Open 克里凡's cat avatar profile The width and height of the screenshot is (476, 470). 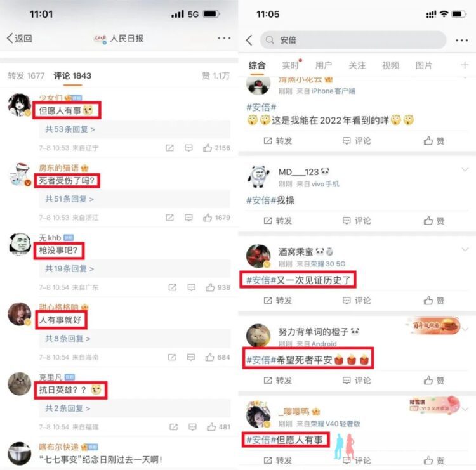tap(20, 384)
